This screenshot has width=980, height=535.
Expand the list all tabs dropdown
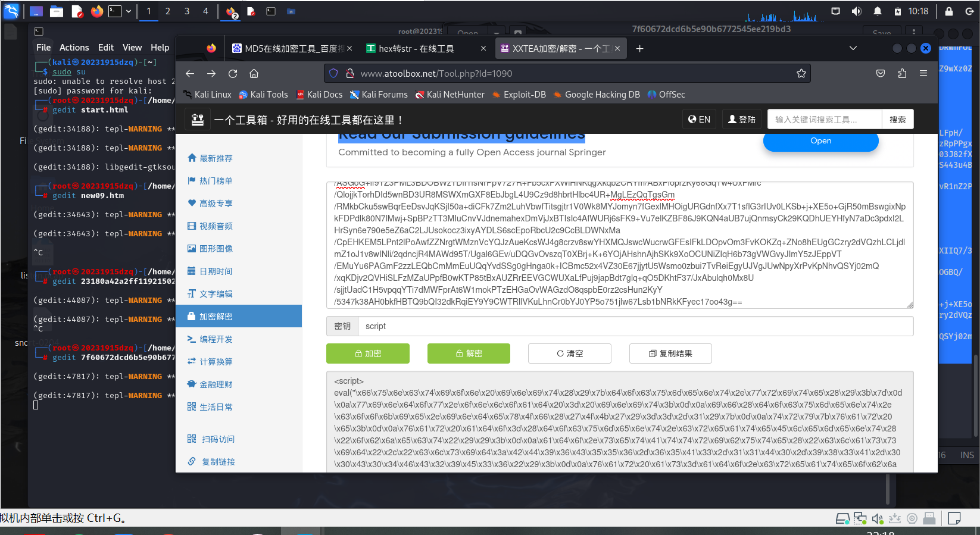click(853, 48)
